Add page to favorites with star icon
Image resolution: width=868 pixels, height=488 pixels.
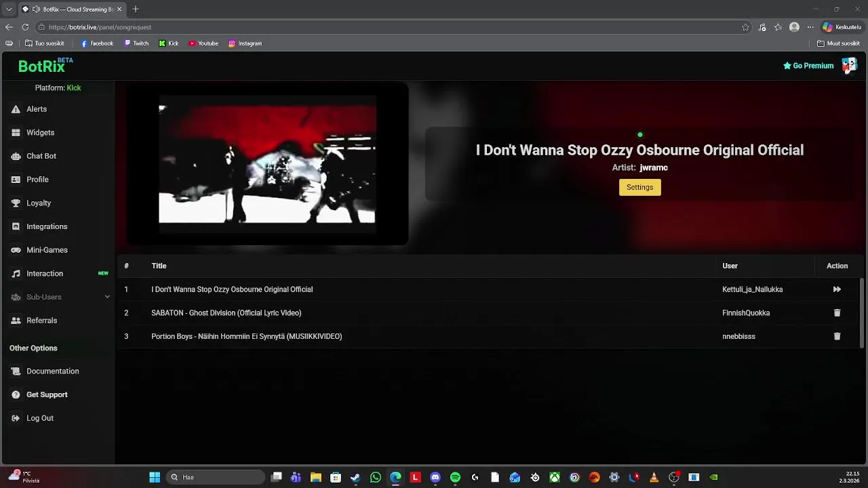(x=745, y=27)
